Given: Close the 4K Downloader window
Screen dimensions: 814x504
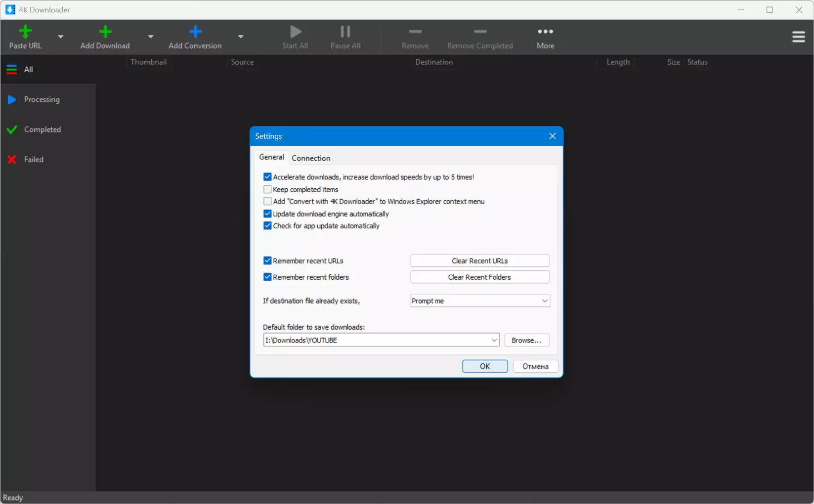Looking at the screenshot, I should click(799, 10).
